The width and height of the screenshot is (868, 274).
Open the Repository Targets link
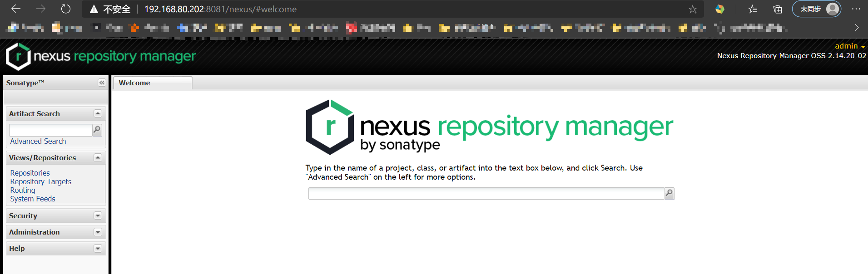coord(41,182)
